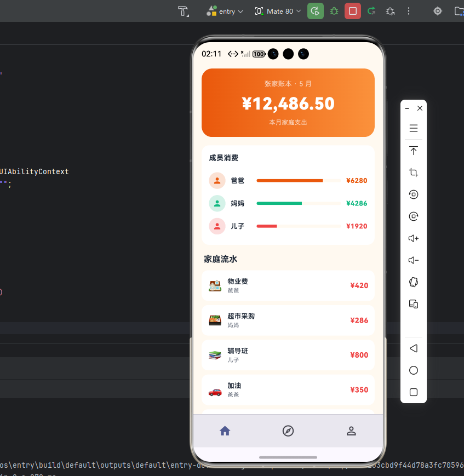464x476 pixels.
Task: Click the ¥4286 amount for 妈妈
Action: tap(357, 203)
